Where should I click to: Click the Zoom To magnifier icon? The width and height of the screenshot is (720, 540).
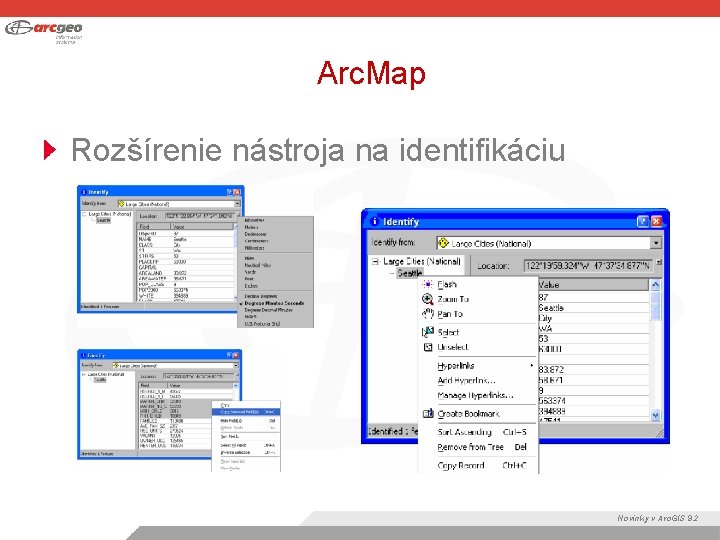click(x=428, y=299)
